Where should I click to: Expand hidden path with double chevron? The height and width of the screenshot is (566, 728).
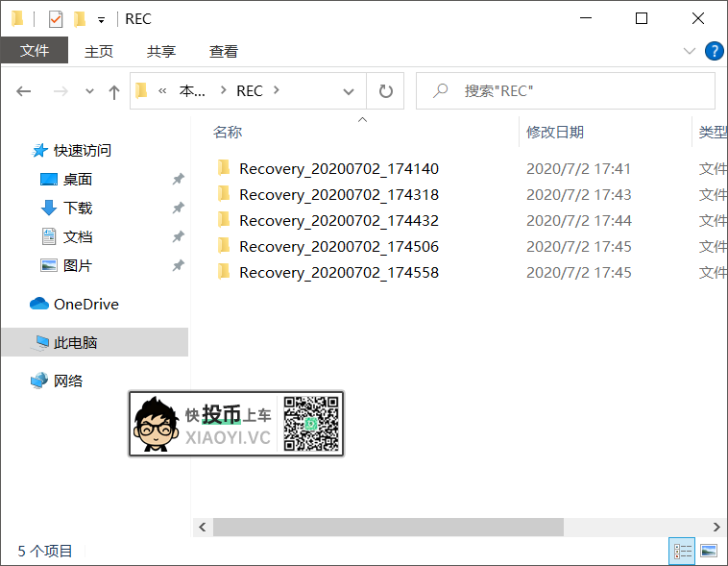162,90
